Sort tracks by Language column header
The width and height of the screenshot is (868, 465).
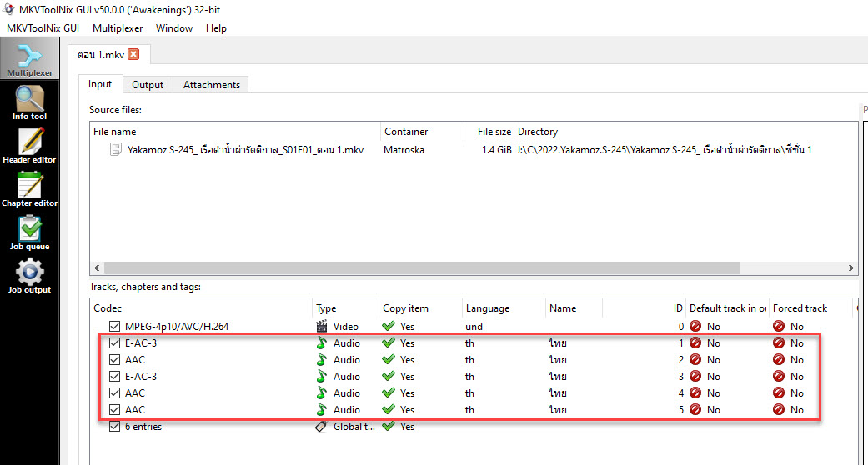504,308
